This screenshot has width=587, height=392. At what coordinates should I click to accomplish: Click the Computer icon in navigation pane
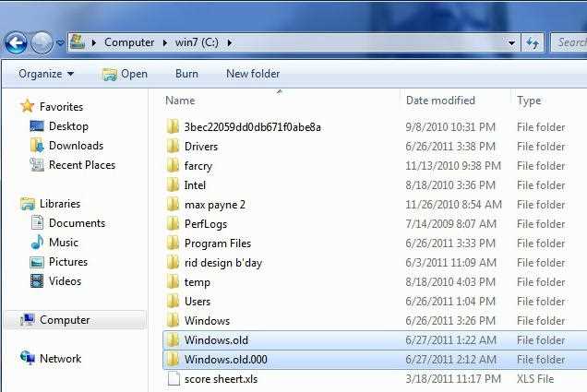pos(28,320)
